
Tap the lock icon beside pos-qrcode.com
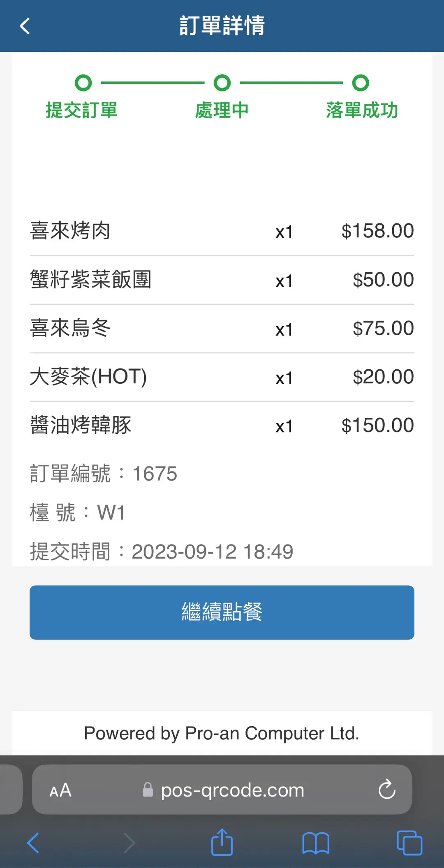click(148, 790)
